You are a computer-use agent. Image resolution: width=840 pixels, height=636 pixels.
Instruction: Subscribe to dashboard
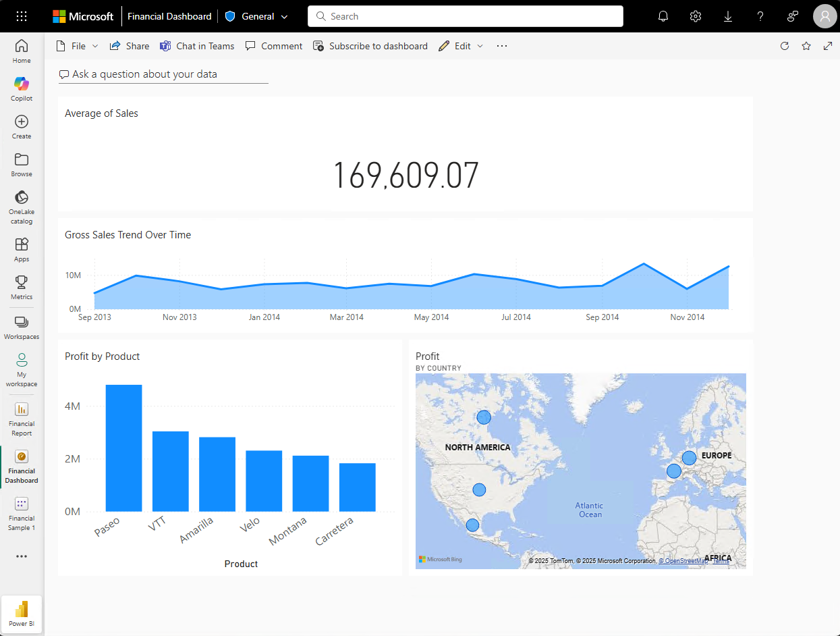click(370, 46)
